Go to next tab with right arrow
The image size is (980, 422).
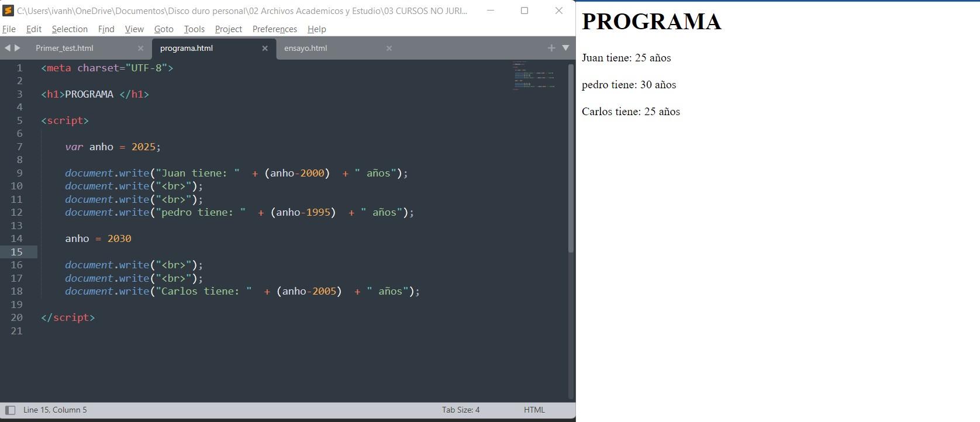(x=18, y=48)
